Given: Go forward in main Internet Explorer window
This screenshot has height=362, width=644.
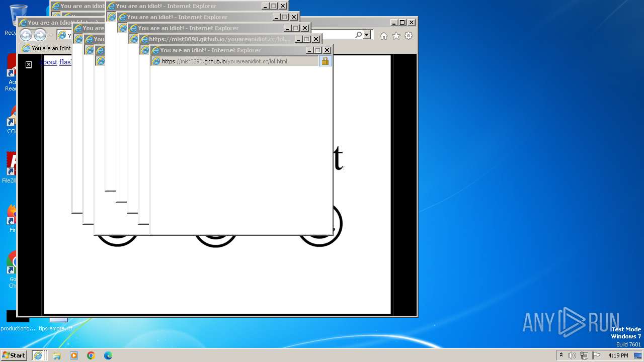Looking at the screenshot, I should coord(40,35).
